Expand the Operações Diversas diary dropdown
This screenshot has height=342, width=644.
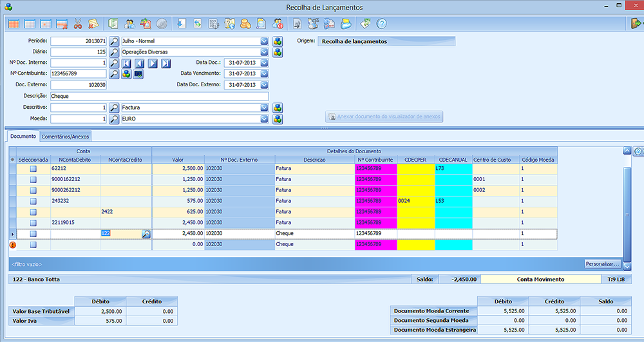tap(264, 52)
